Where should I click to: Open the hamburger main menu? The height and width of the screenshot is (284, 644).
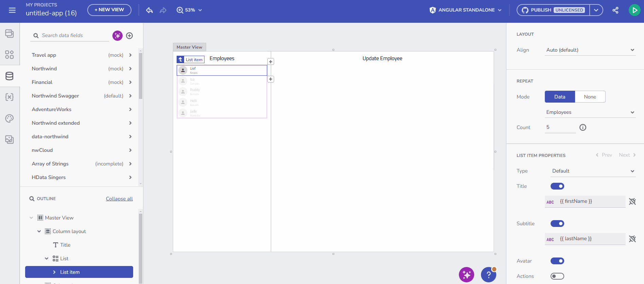click(12, 10)
